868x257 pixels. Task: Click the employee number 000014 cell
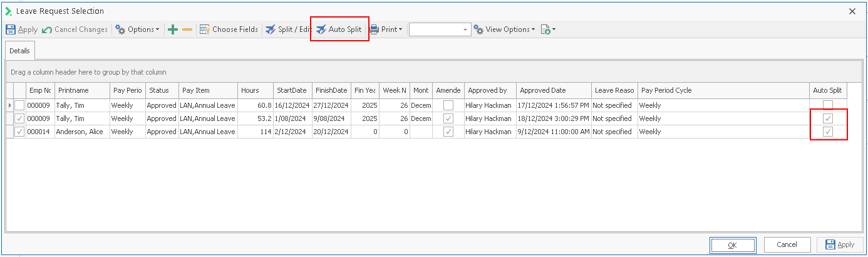(40, 132)
